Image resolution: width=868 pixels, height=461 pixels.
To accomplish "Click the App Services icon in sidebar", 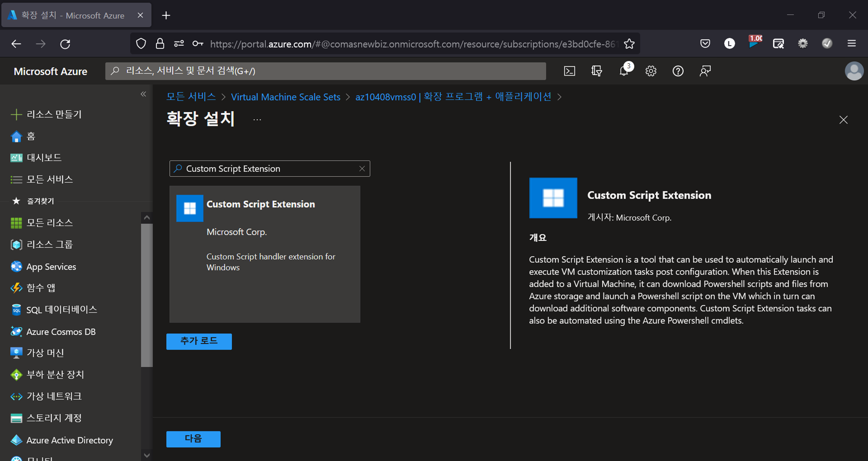I will click(x=16, y=266).
